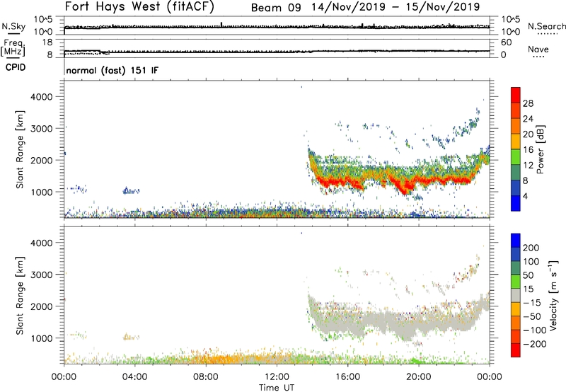Click the -200 label on velocity colorbar

click(535, 344)
